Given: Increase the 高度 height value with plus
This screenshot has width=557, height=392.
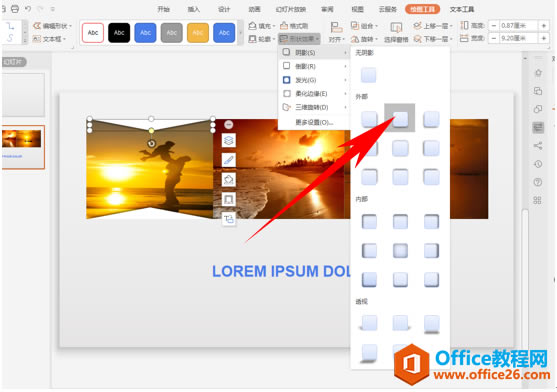Looking at the screenshot, I should (544, 26).
